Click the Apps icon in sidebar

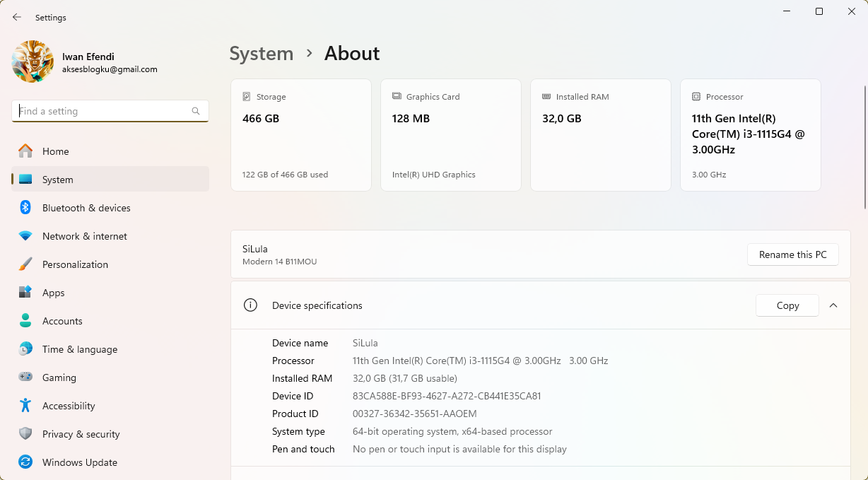[25, 292]
